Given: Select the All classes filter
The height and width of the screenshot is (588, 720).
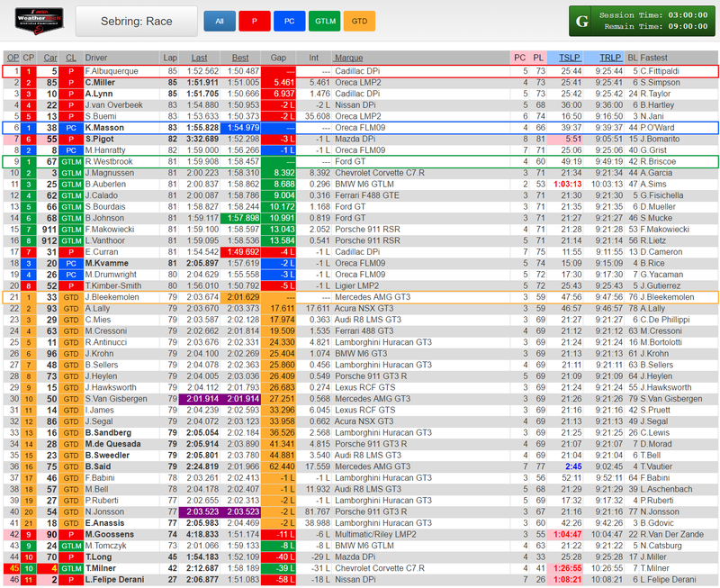Looking at the screenshot, I should (x=220, y=21).
